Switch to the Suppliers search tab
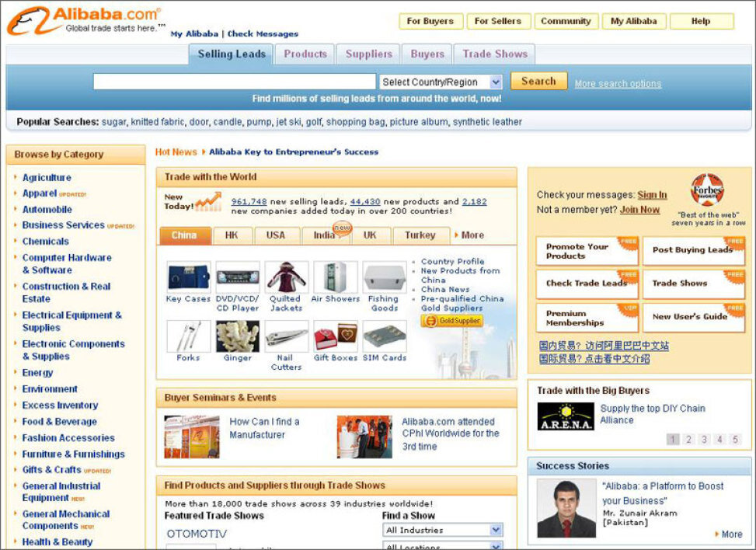Viewport: 756px width, 550px height. click(x=369, y=54)
